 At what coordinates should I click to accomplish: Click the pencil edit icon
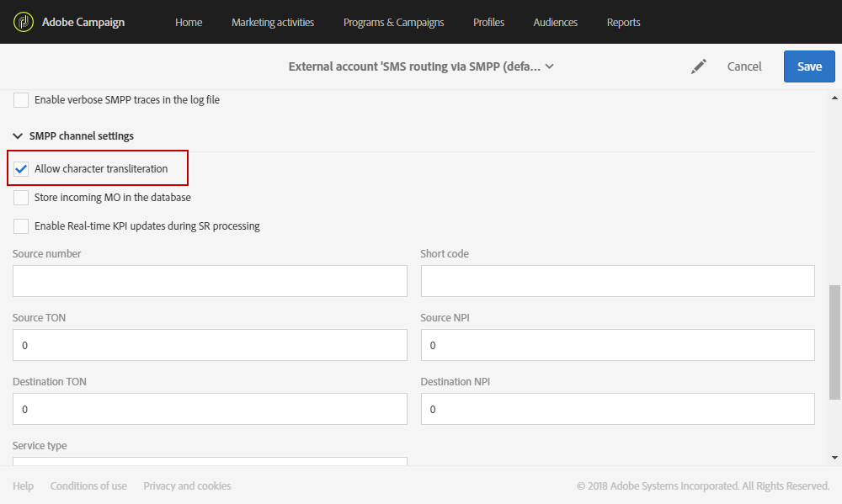tap(699, 66)
